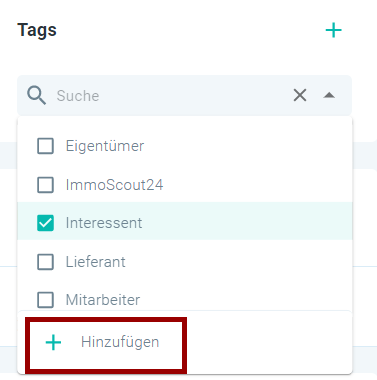
Task: Click the Interessent option label
Action: (x=104, y=223)
